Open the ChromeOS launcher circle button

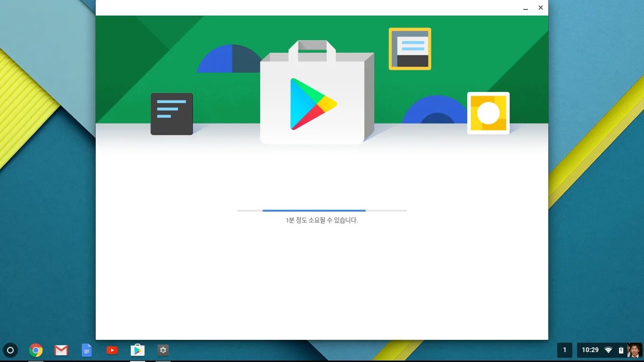(x=10, y=350)
